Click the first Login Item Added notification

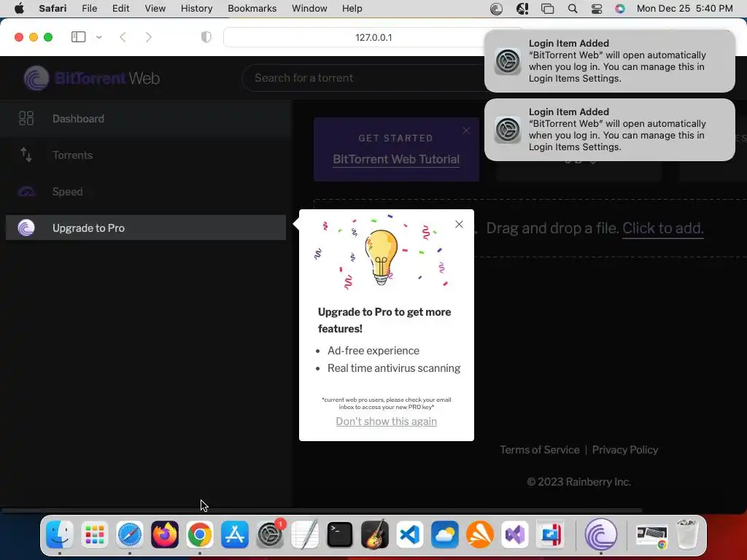pos(609,61)
